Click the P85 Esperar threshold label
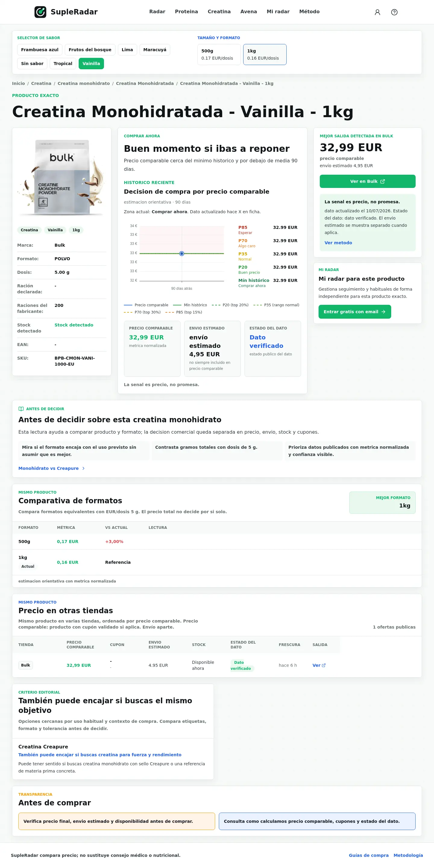434x868 pixels. point(245,230)
